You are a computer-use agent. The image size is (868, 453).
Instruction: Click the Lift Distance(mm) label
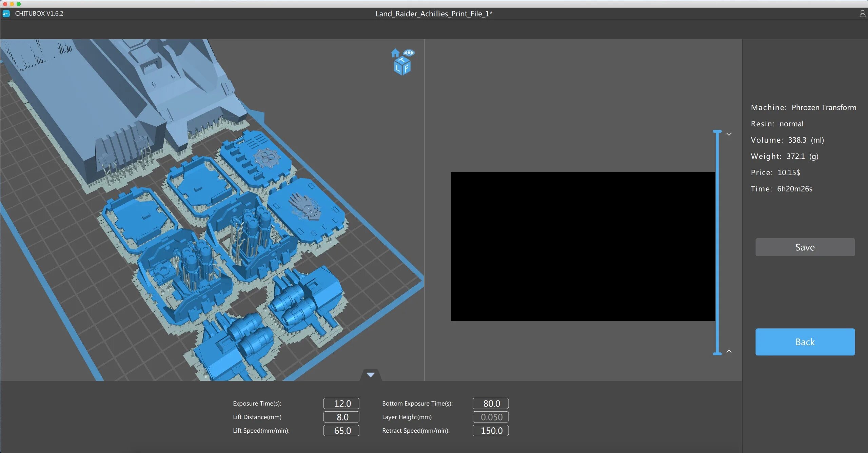point(257,417)
